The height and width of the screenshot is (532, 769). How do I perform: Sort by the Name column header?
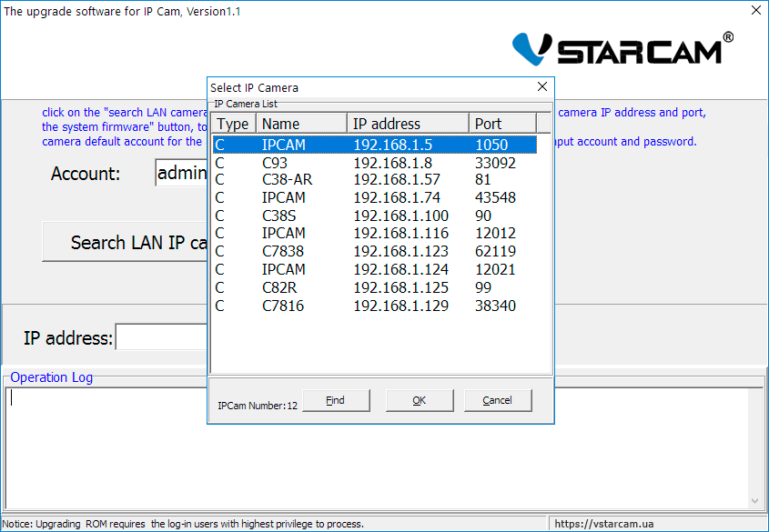point(301,124)
